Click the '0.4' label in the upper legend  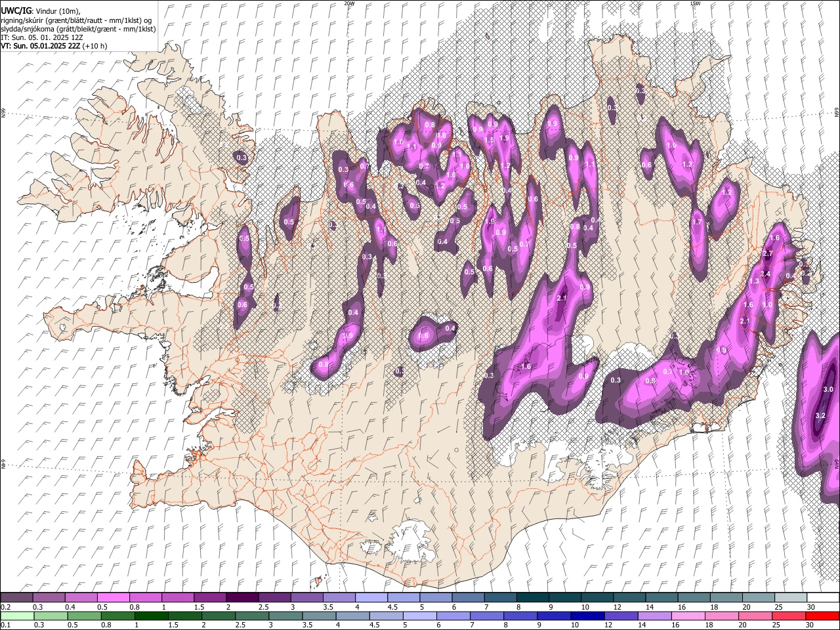[x=70, y=607]
